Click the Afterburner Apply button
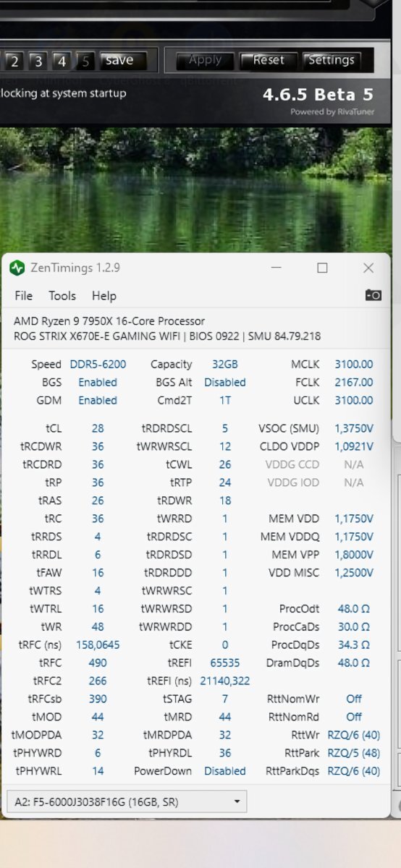 pos(205,60)
